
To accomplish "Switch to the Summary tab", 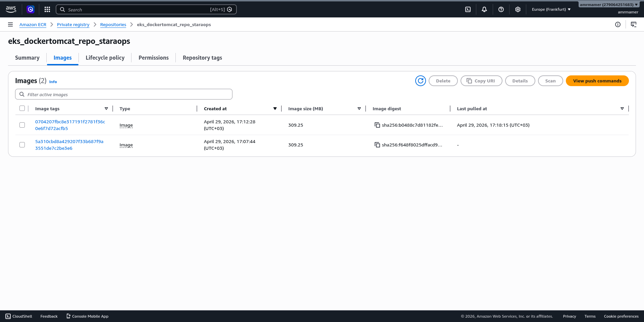I will pos(27,58).
